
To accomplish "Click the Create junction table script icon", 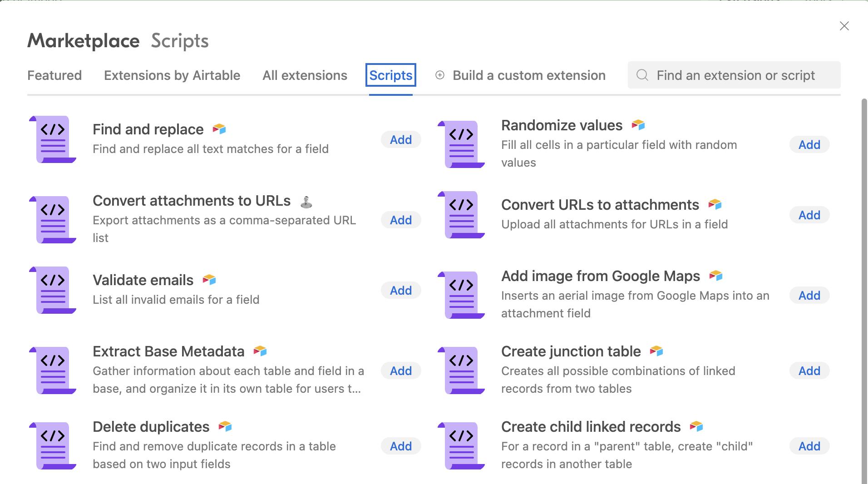I will coord(462,370).
